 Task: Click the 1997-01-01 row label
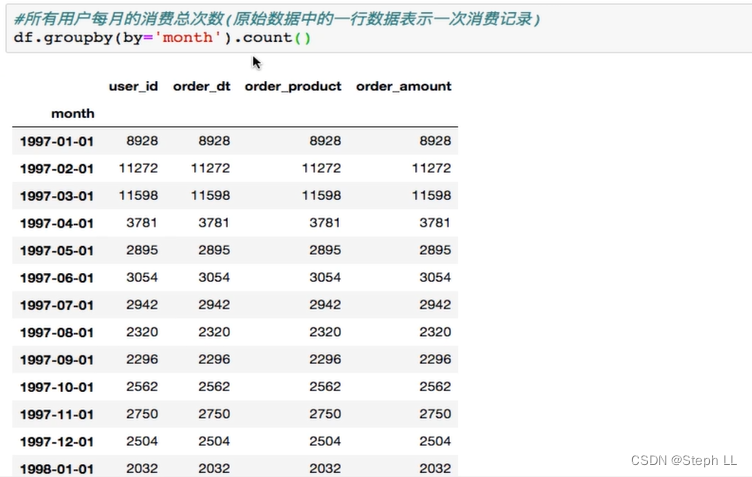click(57, 141)
